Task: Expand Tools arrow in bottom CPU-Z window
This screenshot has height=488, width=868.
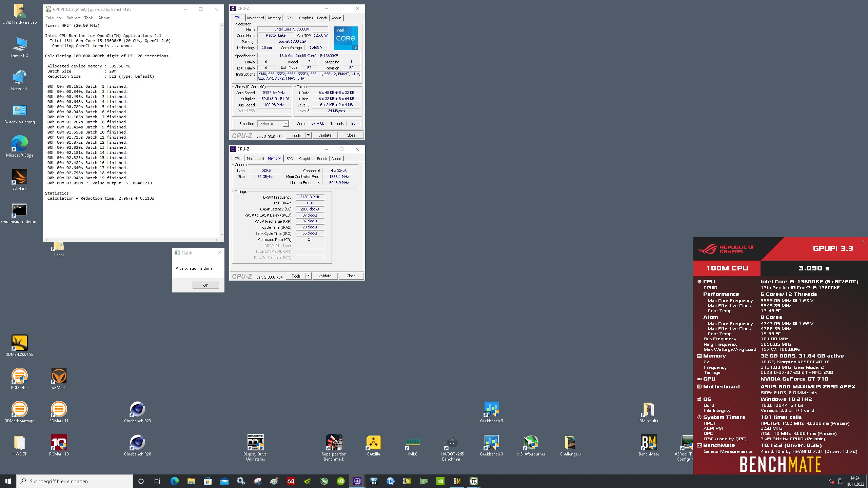Action: pyautogui.click(x=308, y=276)
